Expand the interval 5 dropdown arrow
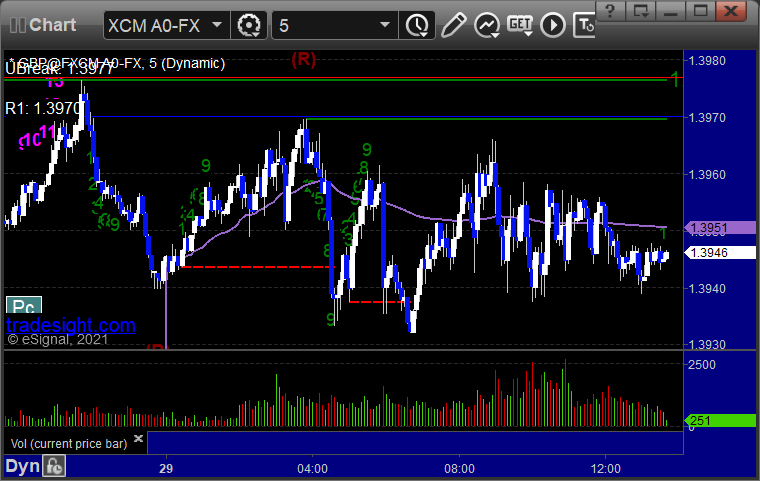 point(385,24)
